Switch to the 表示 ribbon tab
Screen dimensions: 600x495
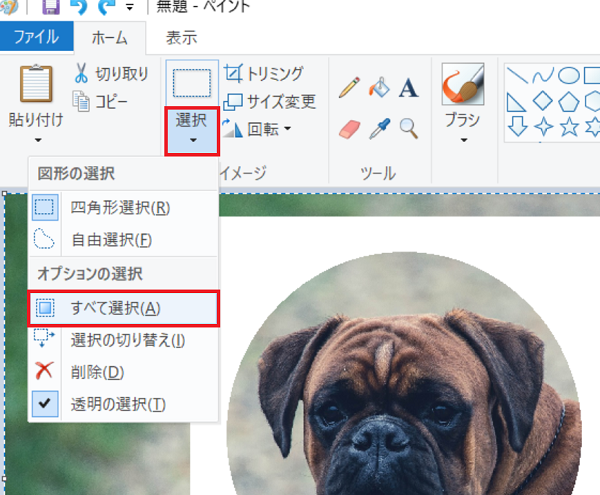[x=182, y=38]
